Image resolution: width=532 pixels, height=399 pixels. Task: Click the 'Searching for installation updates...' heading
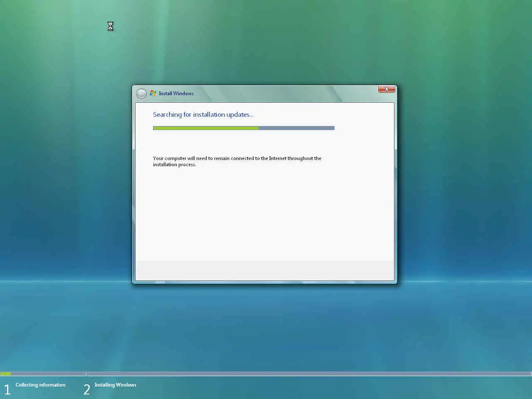(x=203, y=115)
